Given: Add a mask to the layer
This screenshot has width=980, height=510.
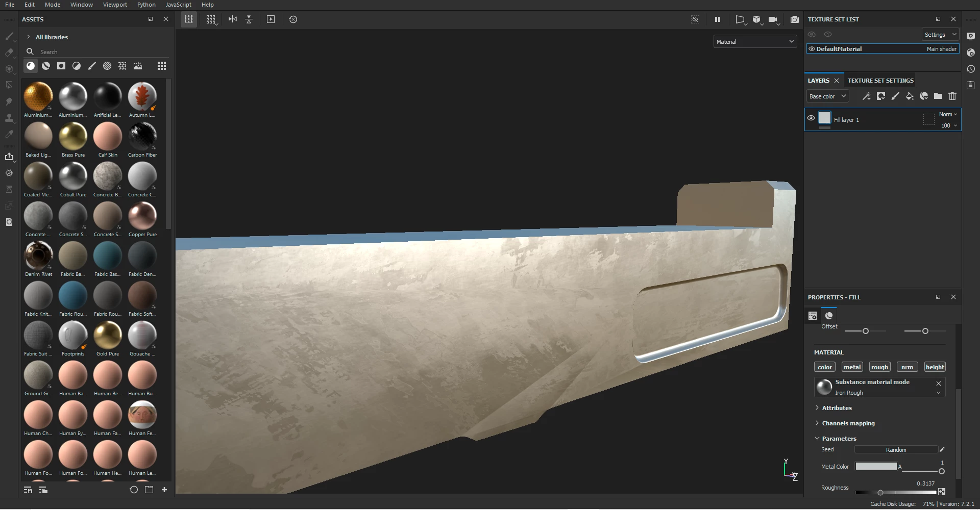Looking at the screenshot, I should [x=881, y=96].
